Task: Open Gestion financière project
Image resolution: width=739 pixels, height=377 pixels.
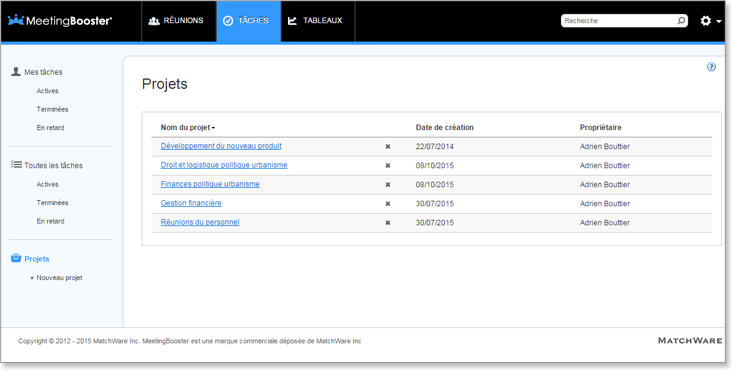Action: tap(191, 203)
